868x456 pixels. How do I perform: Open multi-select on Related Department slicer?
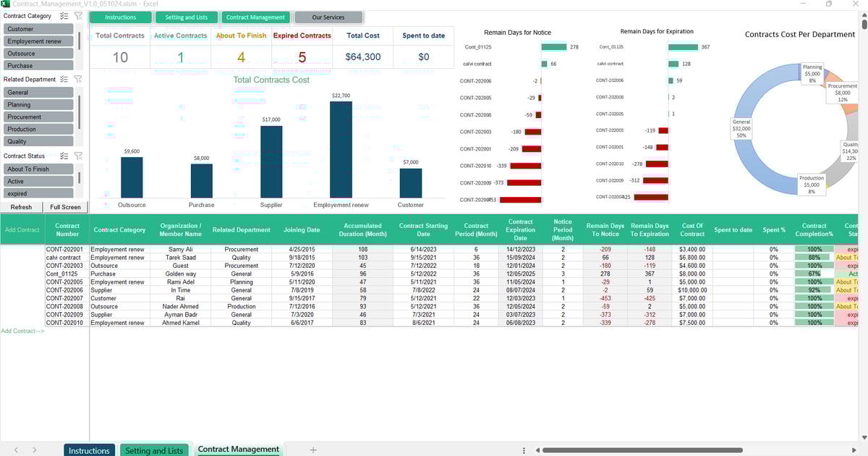[x=64, y=79]
